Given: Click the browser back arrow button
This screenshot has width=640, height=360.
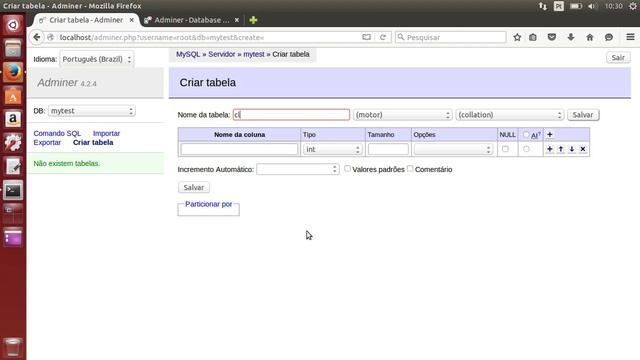Looking at the screenshot, I should [37, 37].
